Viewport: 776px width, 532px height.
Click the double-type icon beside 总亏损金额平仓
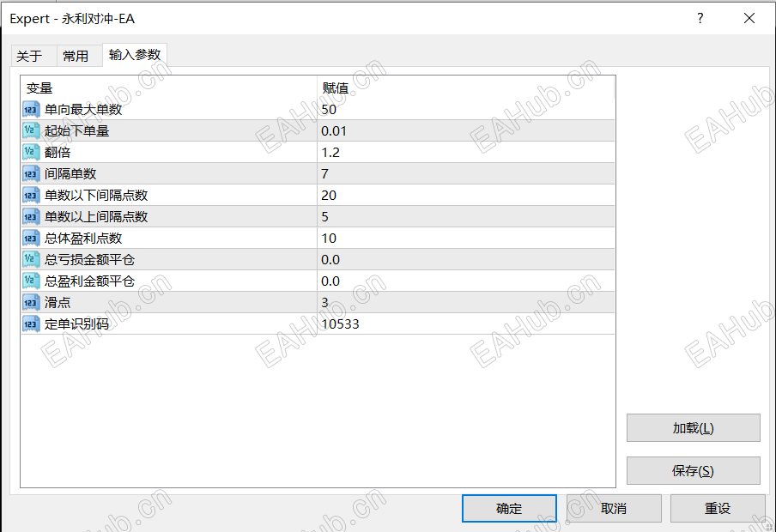[x=31, y=259]
